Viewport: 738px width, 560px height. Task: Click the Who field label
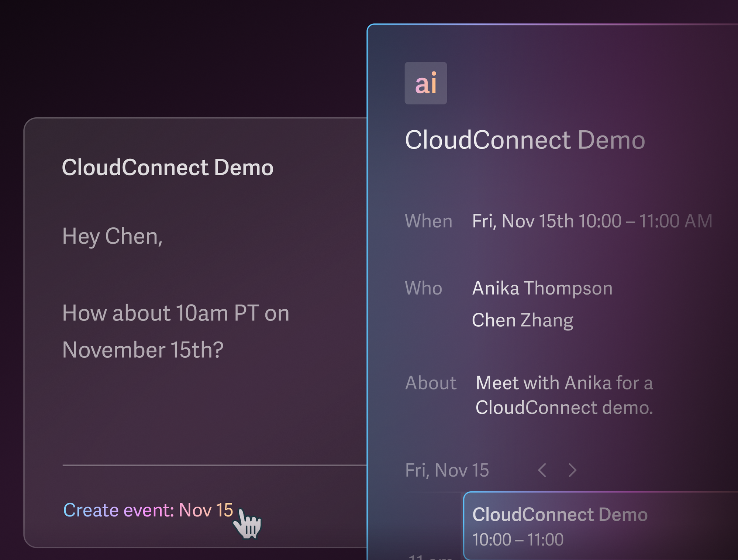point(423,288)
